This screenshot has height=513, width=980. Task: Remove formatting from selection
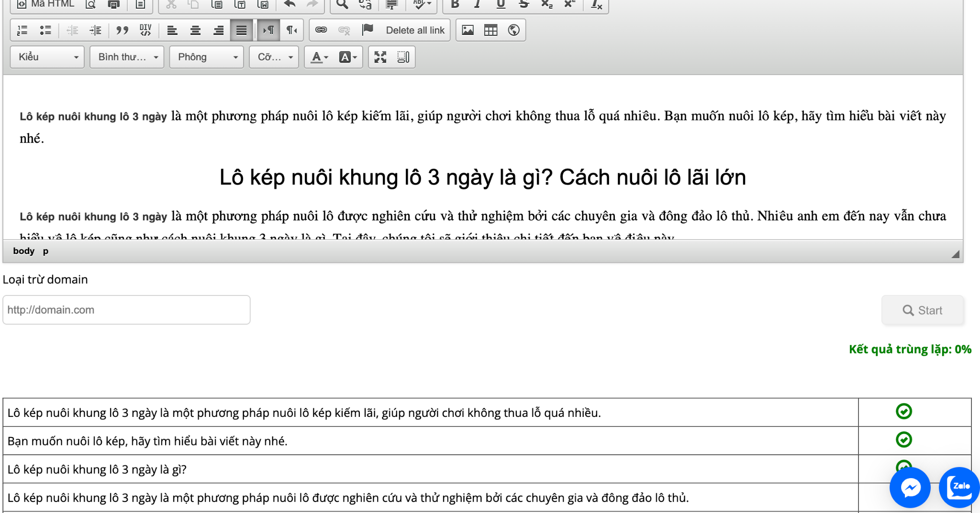point(596,4)
